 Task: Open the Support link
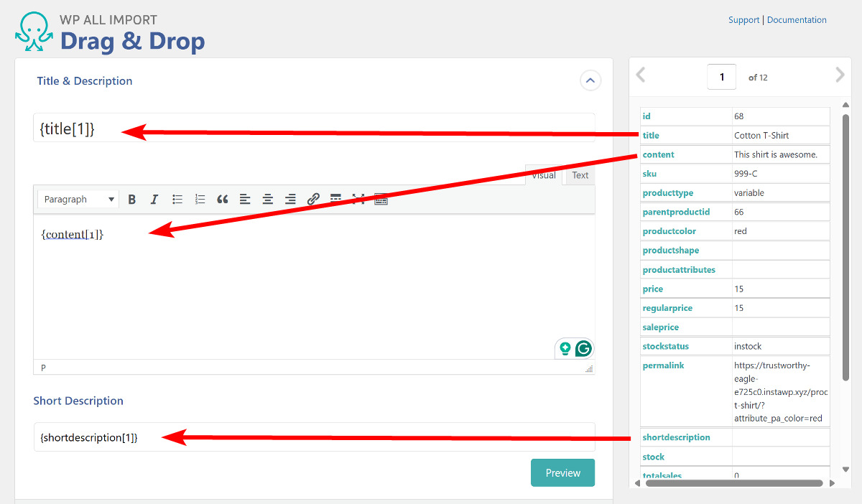tap(743, 20)
